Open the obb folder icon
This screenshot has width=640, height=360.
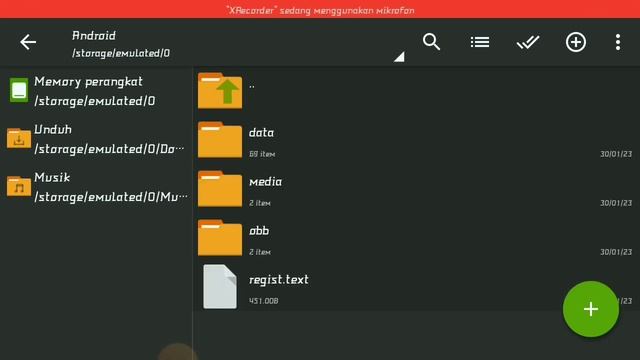pos(220,238)
